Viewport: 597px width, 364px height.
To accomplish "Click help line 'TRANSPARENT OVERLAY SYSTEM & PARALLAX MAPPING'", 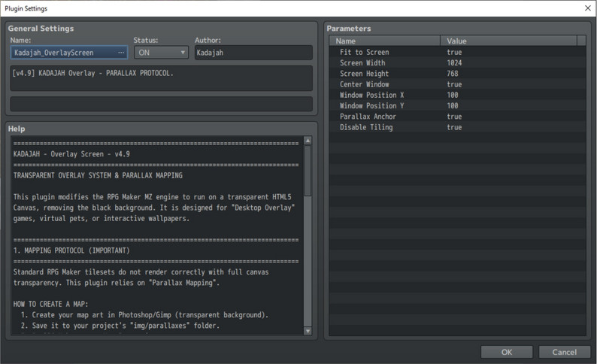I will click(98, 175).
